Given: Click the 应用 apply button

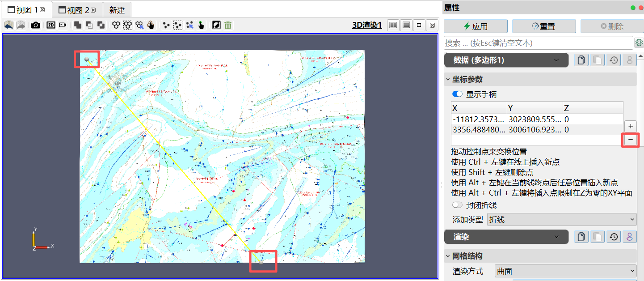Looking at the screenshot, I should [476, 26].
